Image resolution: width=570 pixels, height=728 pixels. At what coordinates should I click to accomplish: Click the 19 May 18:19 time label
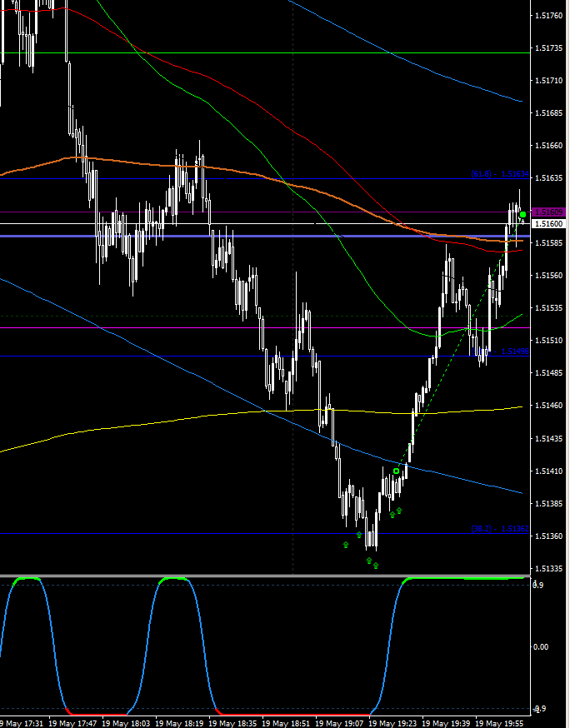[180, 723]
